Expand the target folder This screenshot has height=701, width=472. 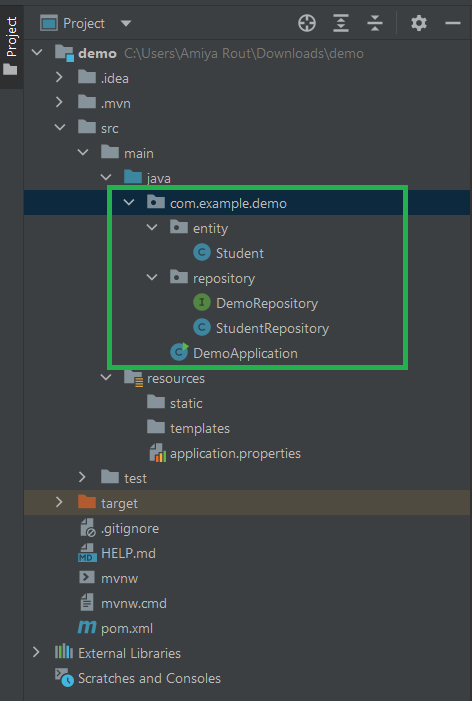[x=59, y=503]
